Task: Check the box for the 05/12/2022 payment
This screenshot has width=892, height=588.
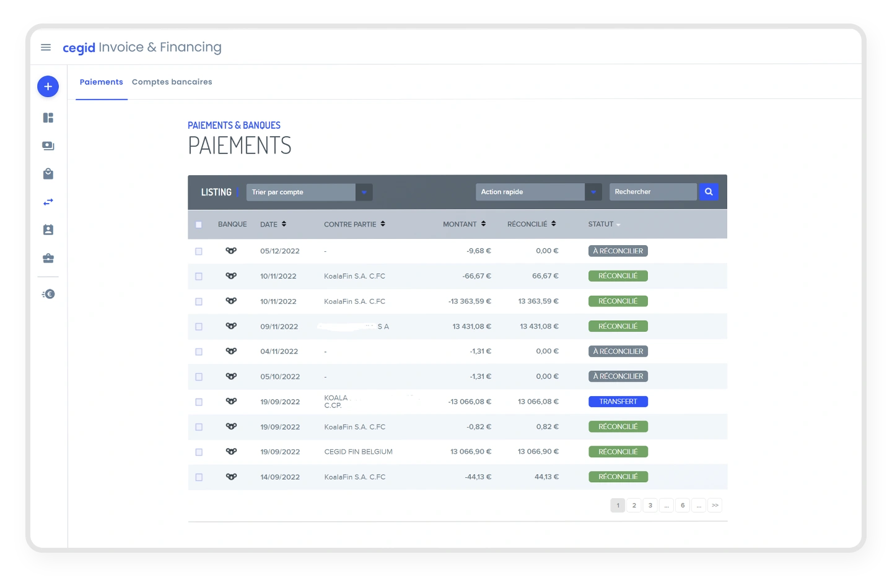Action: [x=199, y=251]
